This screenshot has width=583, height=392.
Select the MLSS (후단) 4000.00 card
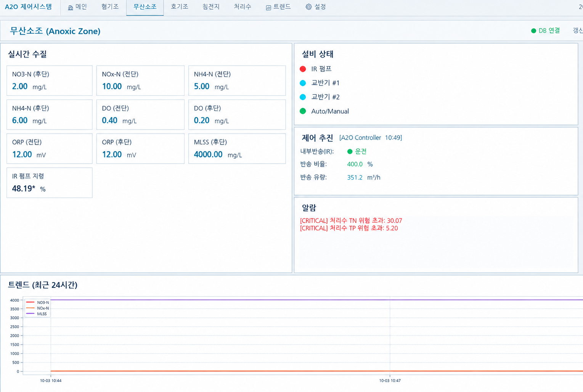[x=237, y=148]
